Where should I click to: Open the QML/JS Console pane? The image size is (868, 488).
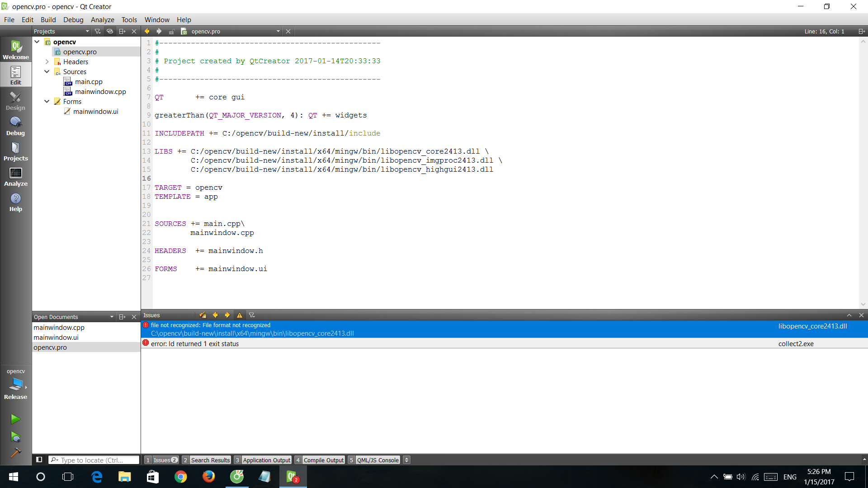click(x=374, y=460)
